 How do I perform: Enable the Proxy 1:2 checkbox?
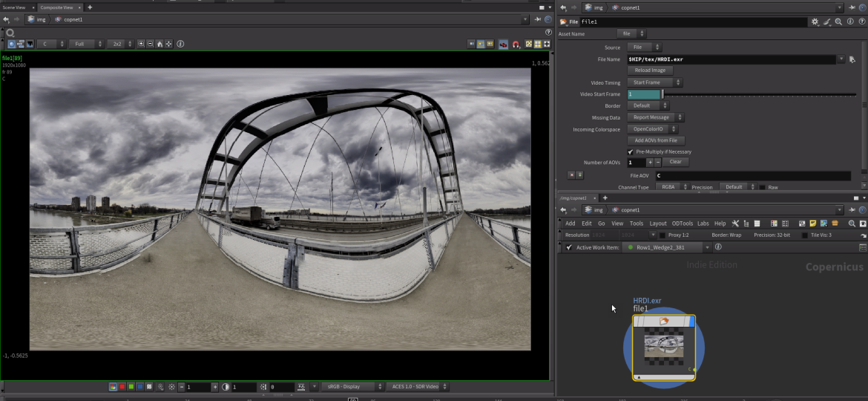coord(662,235)
